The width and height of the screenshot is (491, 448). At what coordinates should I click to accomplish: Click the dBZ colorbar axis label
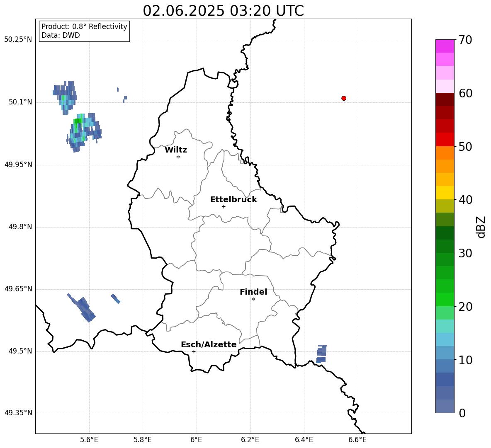pyautogui.click(x=481, y=227)
